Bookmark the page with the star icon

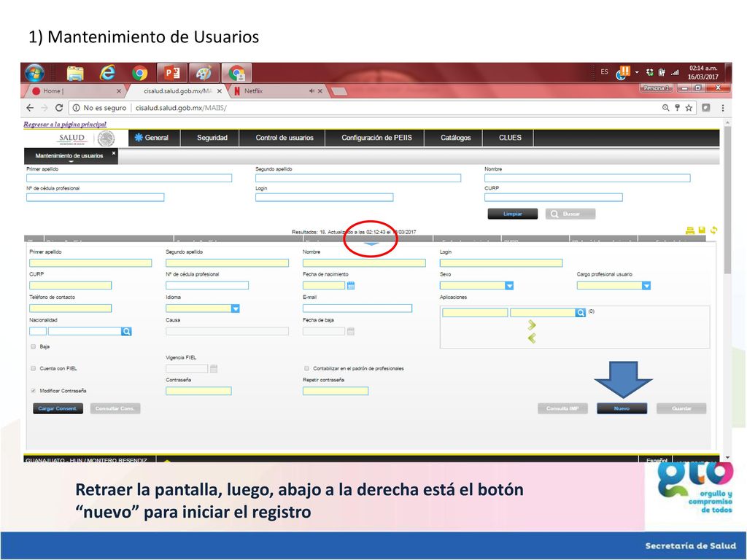[689, 108]
